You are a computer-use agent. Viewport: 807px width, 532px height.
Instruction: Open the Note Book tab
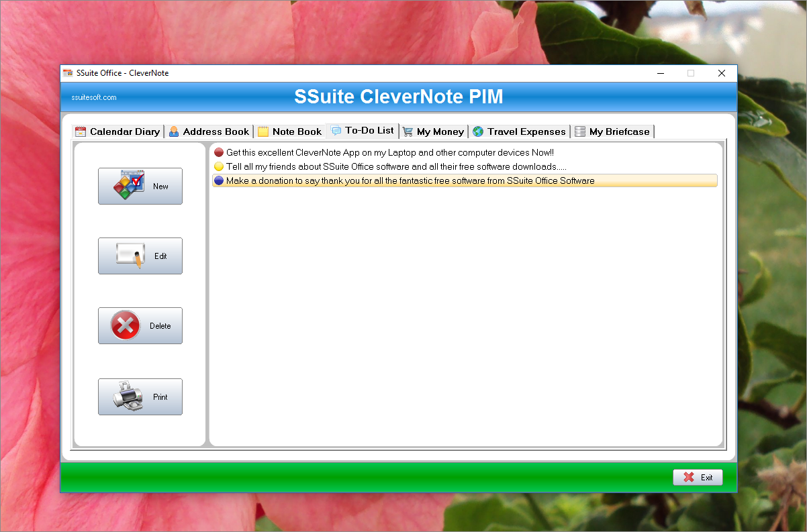click(290, 131)
